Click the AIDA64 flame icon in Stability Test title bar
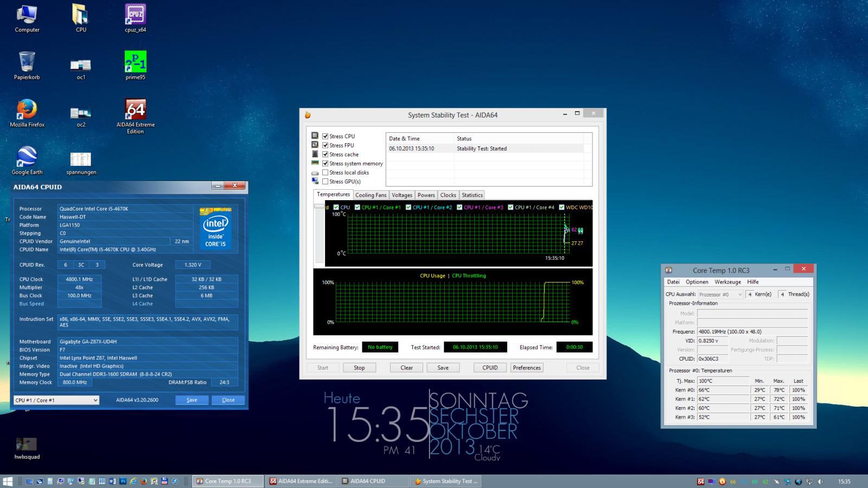 pos(308,115)
